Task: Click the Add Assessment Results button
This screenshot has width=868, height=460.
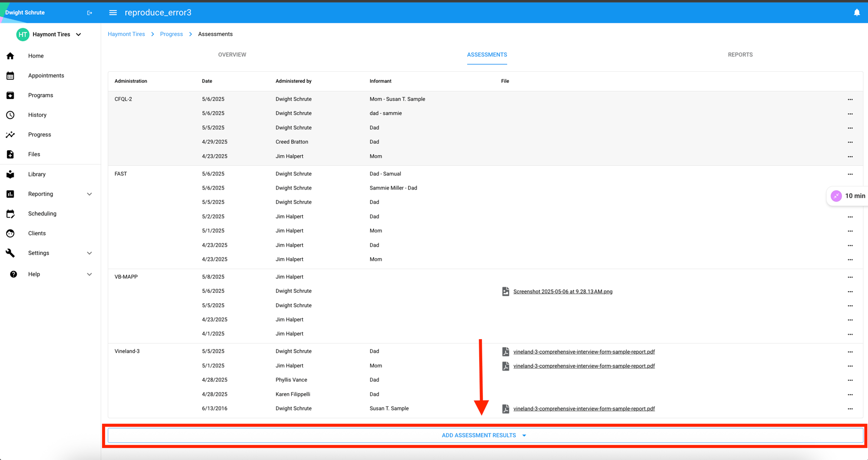Action: [484, 435]
